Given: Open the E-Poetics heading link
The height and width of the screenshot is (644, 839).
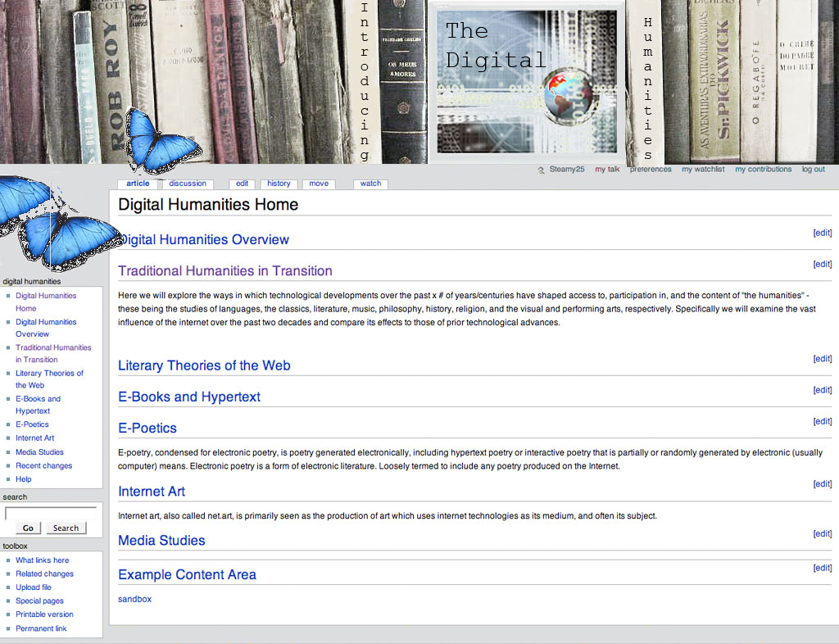Looking at the screenshot, I should coord(147,428).
